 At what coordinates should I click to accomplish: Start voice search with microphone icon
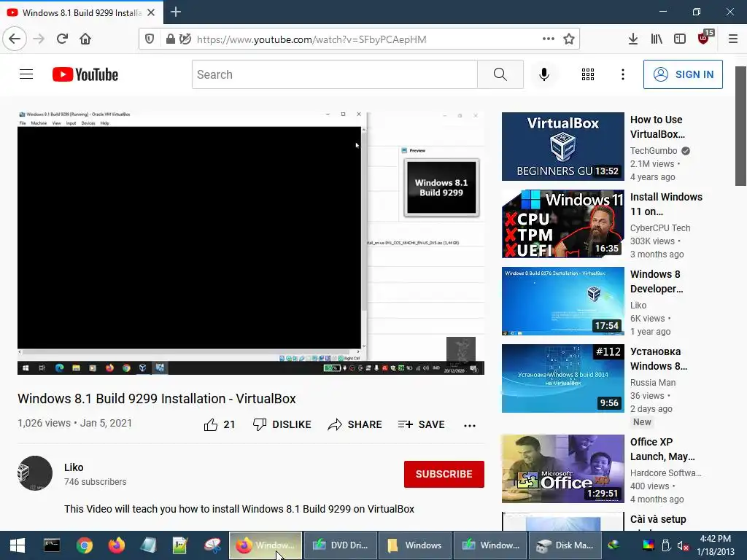(x=544, y=74)
